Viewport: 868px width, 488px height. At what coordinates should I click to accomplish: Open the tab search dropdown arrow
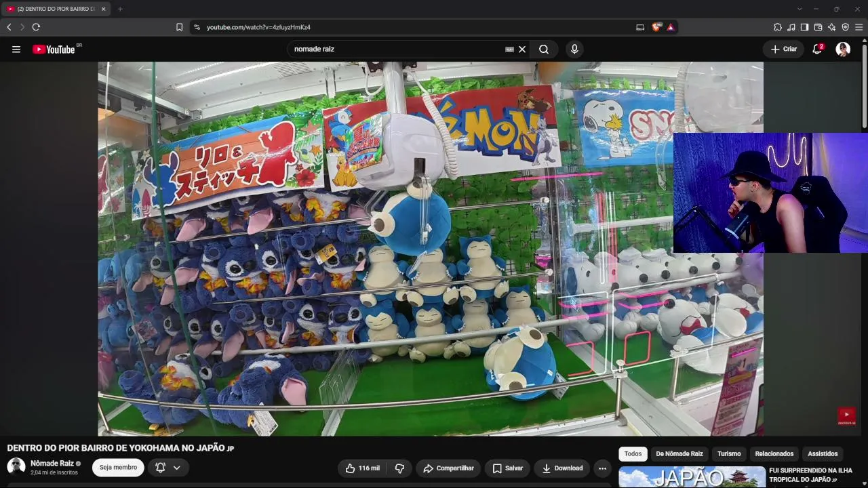800,9
